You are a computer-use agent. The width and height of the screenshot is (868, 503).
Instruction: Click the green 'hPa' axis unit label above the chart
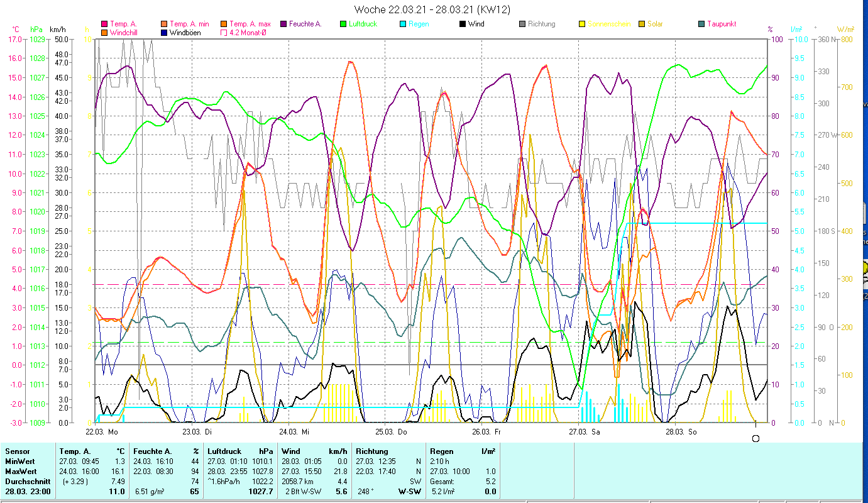coord(36,30)
